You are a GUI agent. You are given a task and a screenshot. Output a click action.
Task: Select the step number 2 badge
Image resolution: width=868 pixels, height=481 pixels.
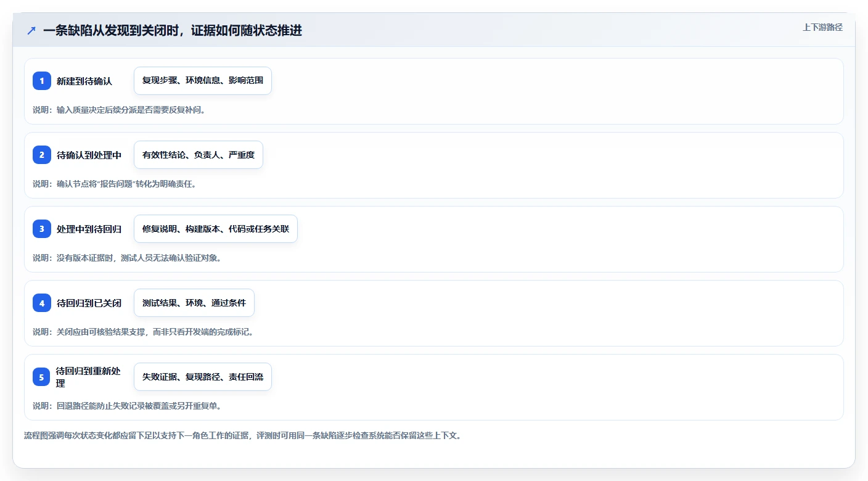(x=42, y=155)
